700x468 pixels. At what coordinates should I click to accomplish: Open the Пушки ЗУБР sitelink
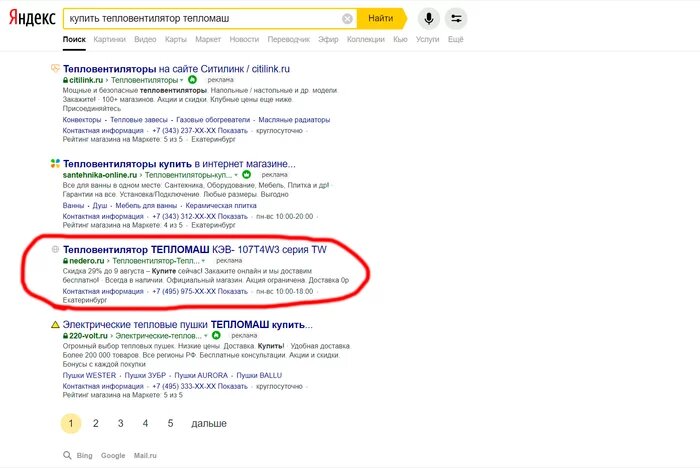pyautogui.click(x=145, y=375)
